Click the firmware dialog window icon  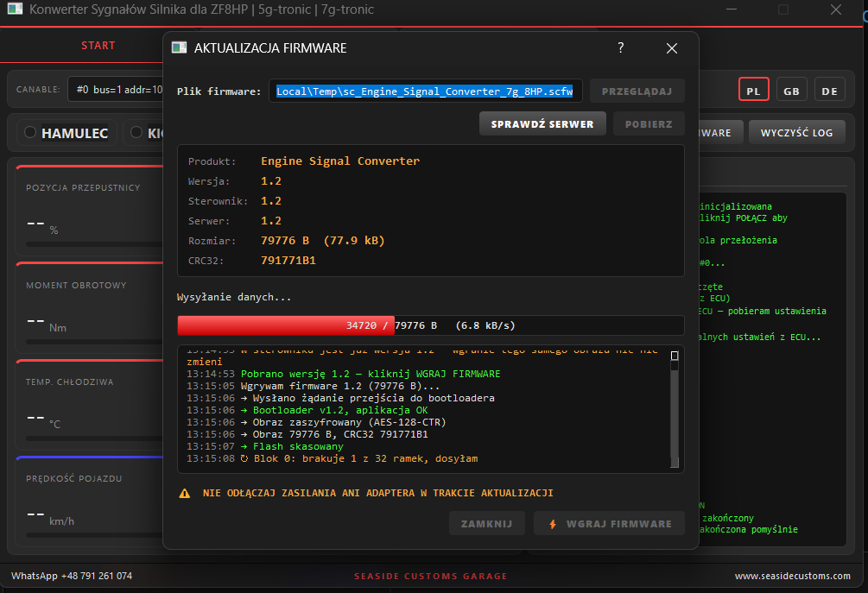[x=180, y=48]
